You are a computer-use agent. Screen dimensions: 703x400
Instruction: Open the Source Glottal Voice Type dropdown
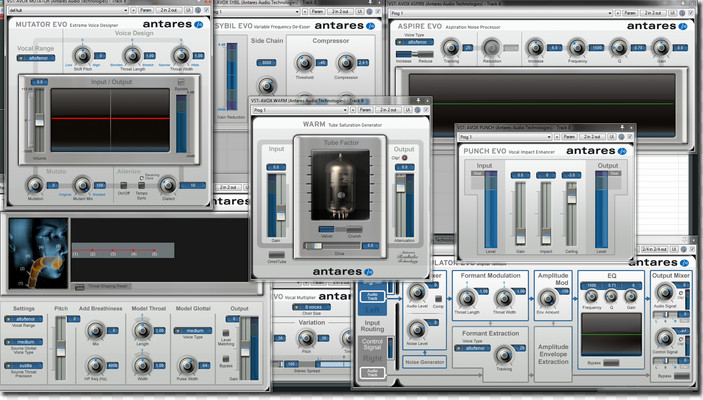click(x=24, y=342)
